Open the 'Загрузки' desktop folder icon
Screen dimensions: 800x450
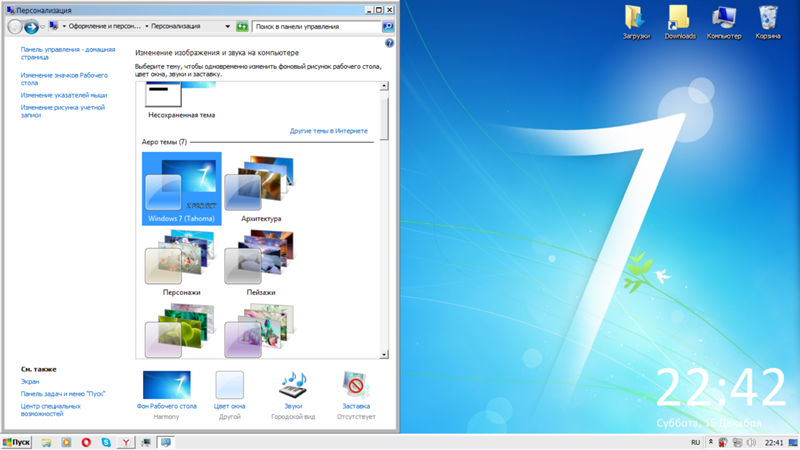[x=636, y=22]
